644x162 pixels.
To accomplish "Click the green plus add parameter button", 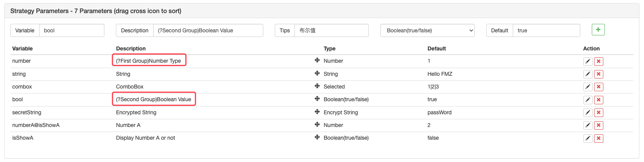I will click(598, 30).
